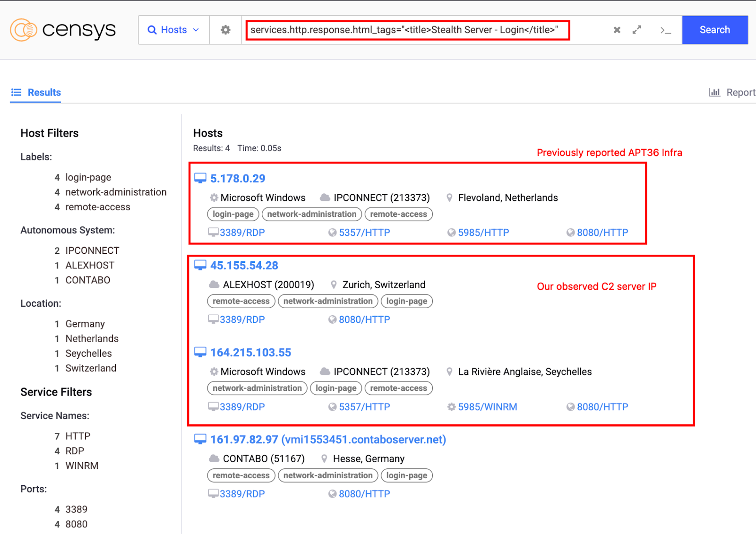The width and height of the screenshot is (756, 534).
Task: Filter location by Netherlands
Action: pos(92,338)
